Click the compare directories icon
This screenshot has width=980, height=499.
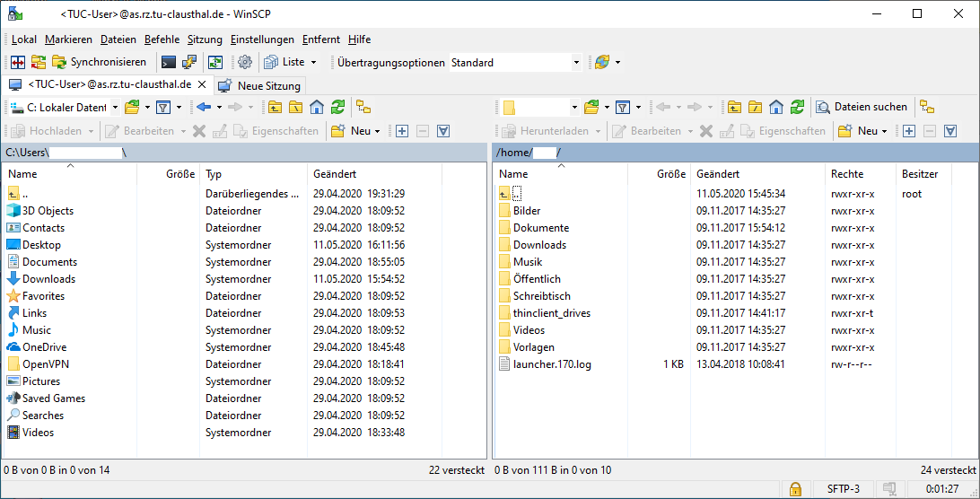(17, 62)
